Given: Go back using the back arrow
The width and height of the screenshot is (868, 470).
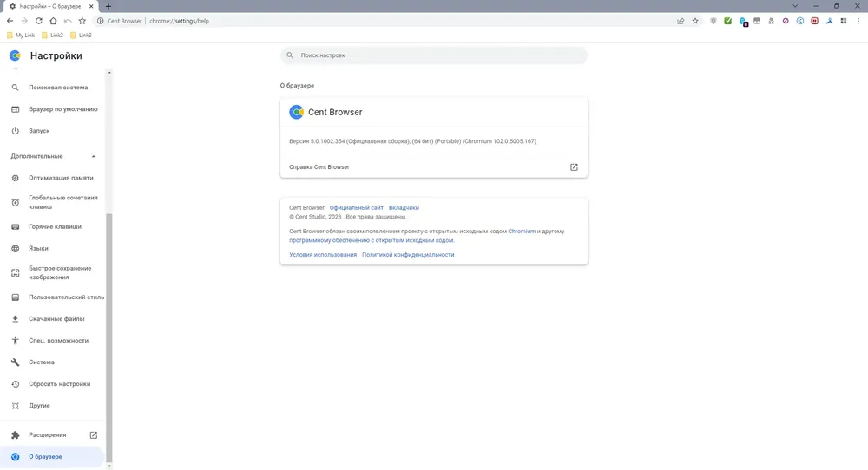Looking at the screenshot, I should (10, 21).
